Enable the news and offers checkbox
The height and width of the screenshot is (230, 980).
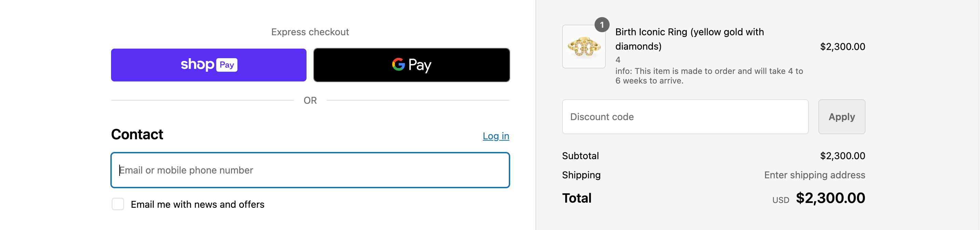coord(118,204)
